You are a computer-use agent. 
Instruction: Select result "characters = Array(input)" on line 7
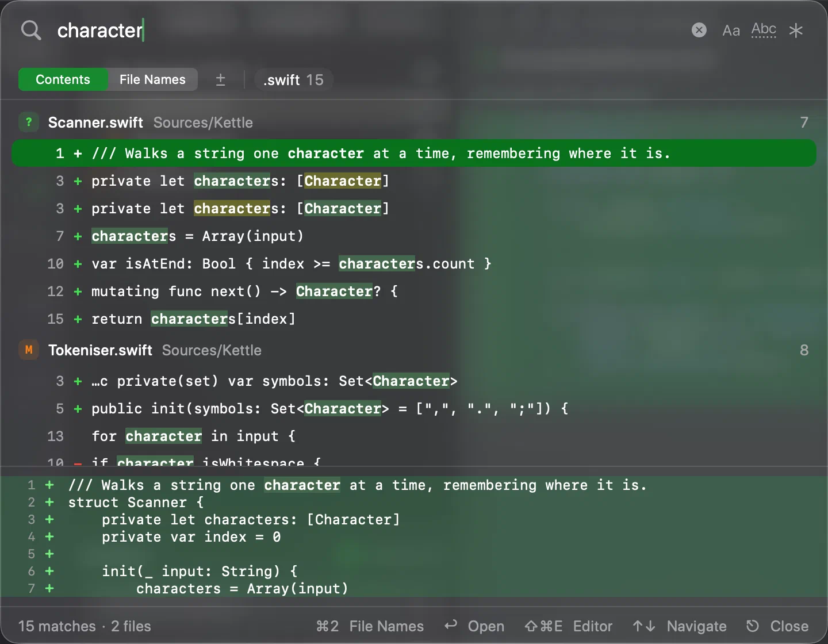(x=414, y=236)
